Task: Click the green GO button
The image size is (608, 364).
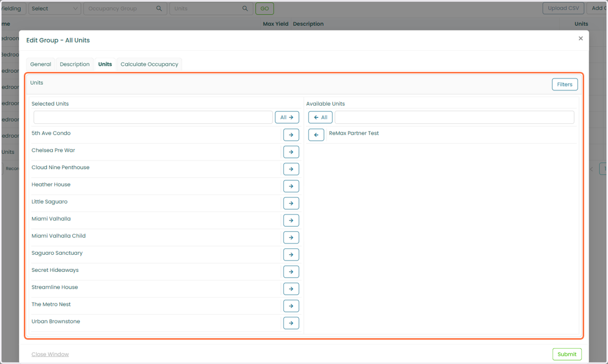Action: tap(264, 9)
